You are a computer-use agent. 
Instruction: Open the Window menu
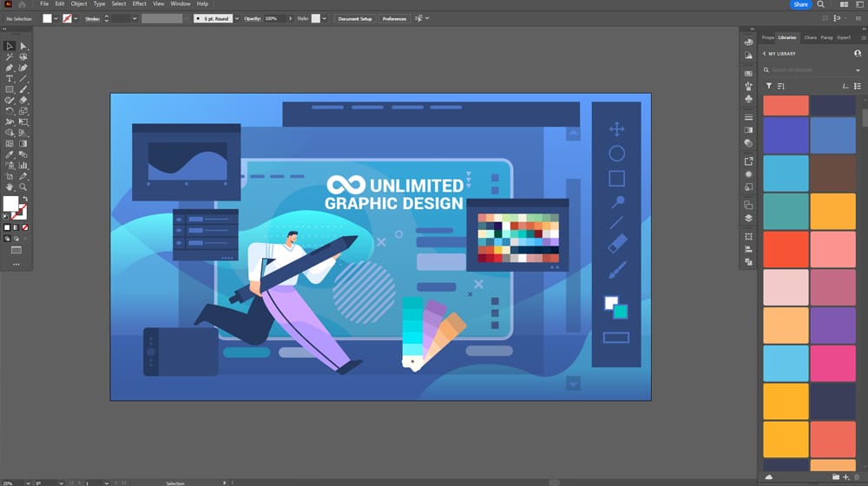coord(181,3)
